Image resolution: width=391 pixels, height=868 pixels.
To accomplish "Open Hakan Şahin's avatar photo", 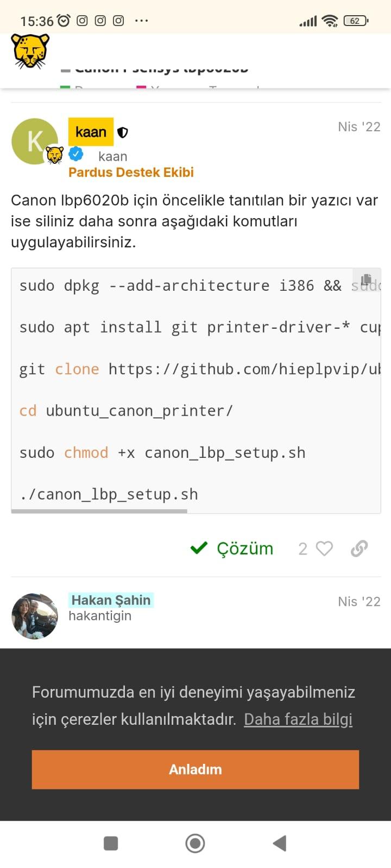I will click(35, 616).
